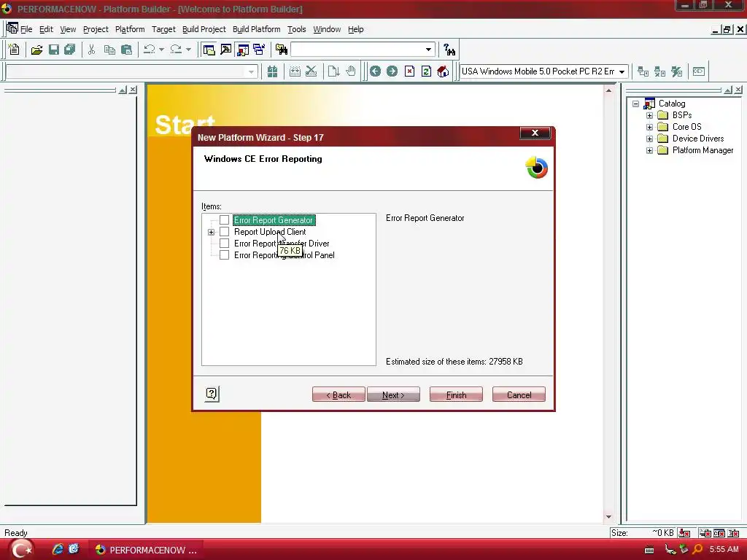
Task: Collapse the Catalog root node
Action: pyautogui.click(x=635, y=104)
